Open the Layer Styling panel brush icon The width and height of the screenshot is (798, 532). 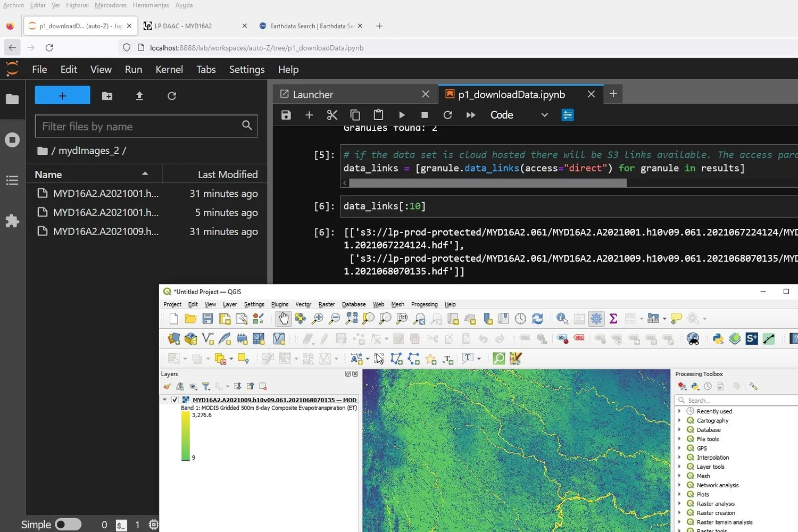pyautogui.click(x=168, y=386)
